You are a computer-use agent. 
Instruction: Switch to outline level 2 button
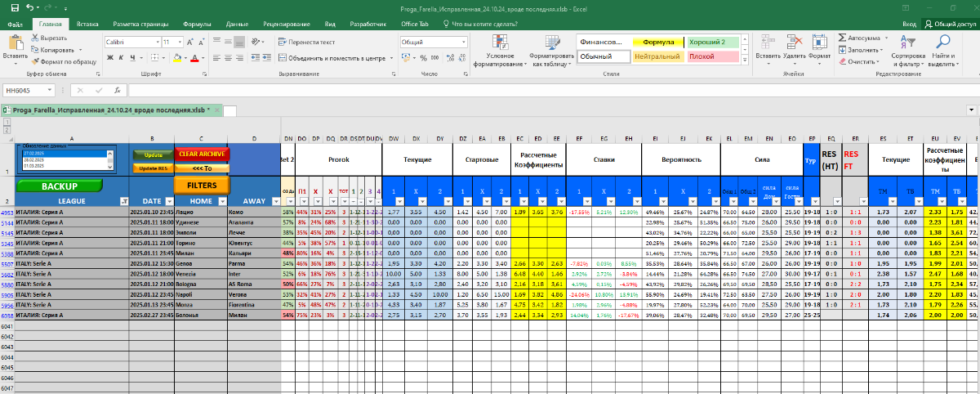[x=7, y=129]
